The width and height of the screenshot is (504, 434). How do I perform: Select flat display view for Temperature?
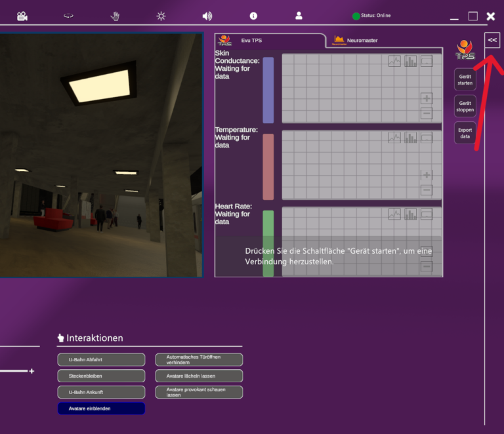[427, 138]
